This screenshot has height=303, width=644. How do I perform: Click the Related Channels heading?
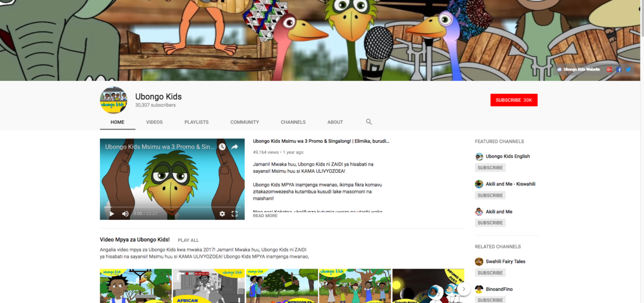point(498,247)
